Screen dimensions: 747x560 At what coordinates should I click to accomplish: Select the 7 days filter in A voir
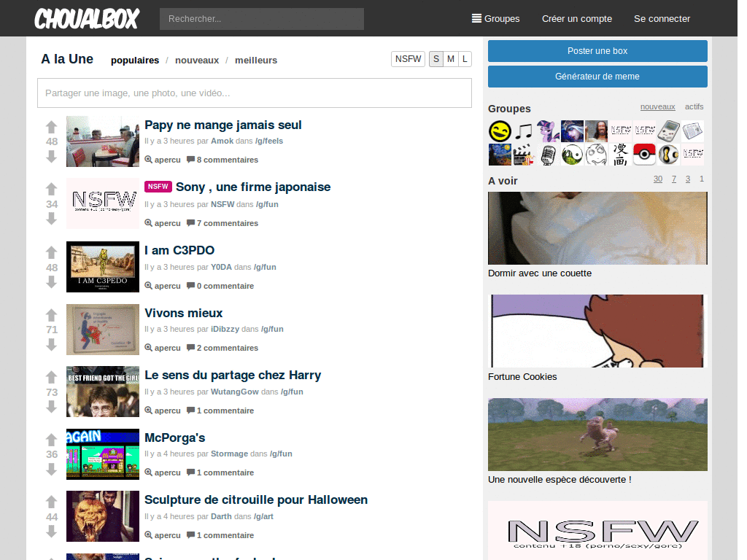pos(674,179)
